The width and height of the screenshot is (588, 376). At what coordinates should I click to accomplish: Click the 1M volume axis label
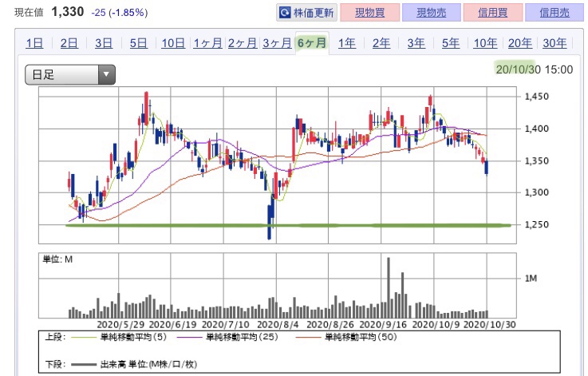tap(531, 279)
